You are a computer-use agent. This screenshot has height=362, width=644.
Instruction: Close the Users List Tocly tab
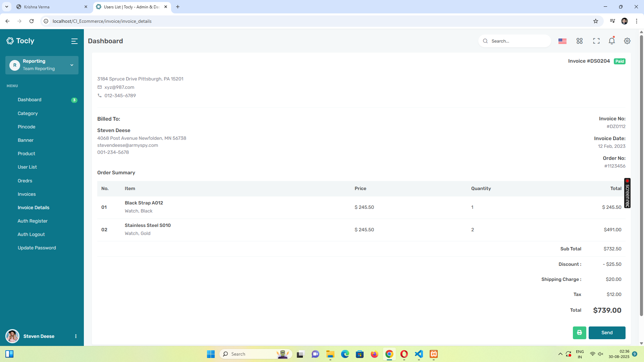pos(166,7)
